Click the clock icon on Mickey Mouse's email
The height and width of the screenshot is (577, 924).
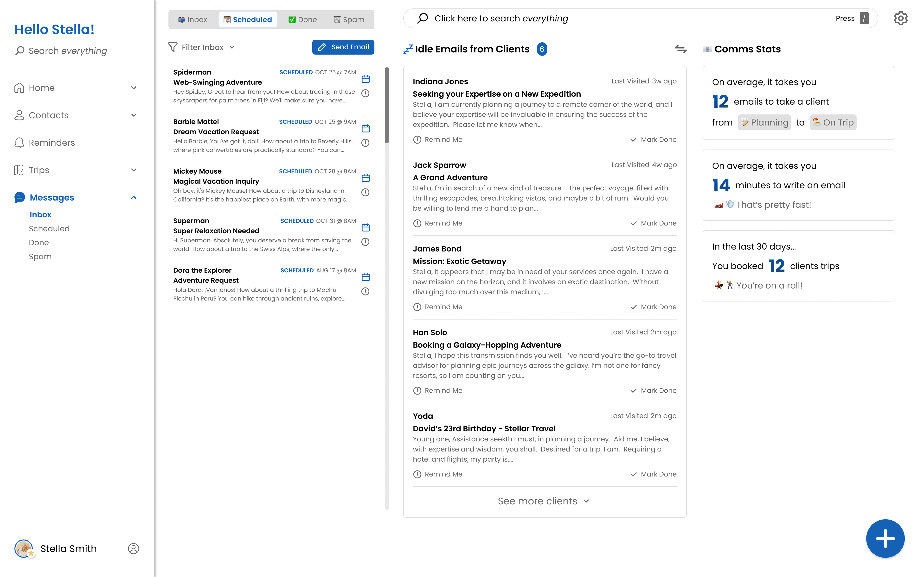pyautogui.click(x=366, y=192)
